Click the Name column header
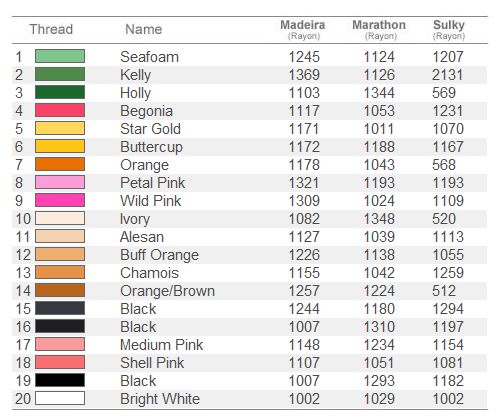This screenshot has height=420, width=500. point(144,29)
